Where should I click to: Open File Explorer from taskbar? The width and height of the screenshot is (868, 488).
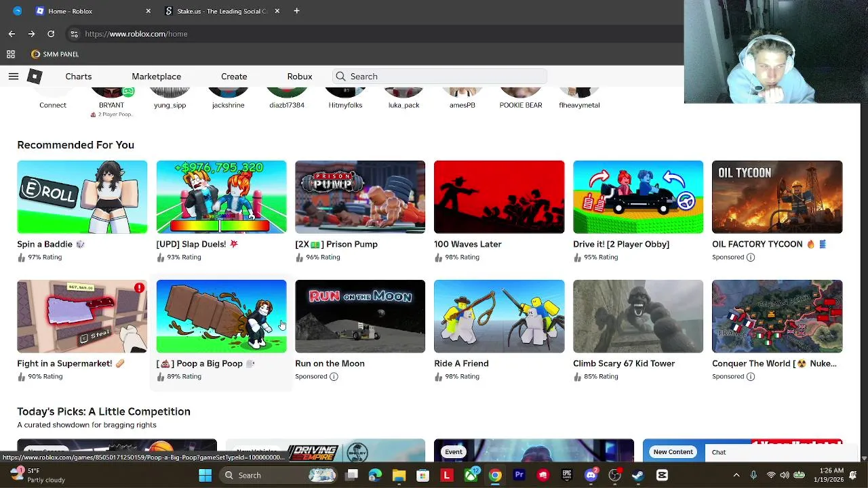(399, 475)
